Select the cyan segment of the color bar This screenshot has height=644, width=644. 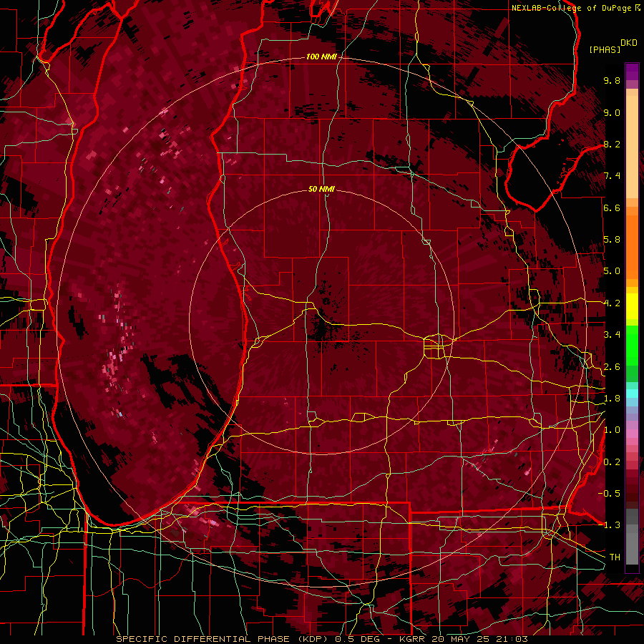[x=632, y=394]
